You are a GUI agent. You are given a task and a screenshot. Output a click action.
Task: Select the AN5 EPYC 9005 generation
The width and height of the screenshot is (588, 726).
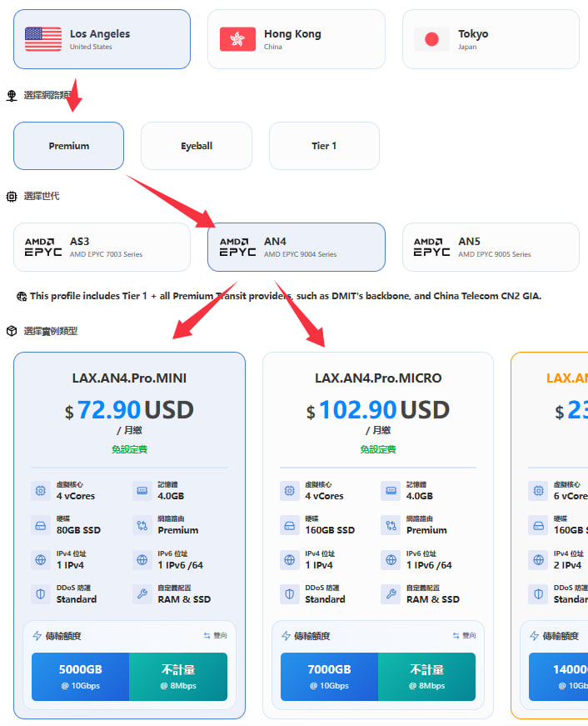[491, 248]
